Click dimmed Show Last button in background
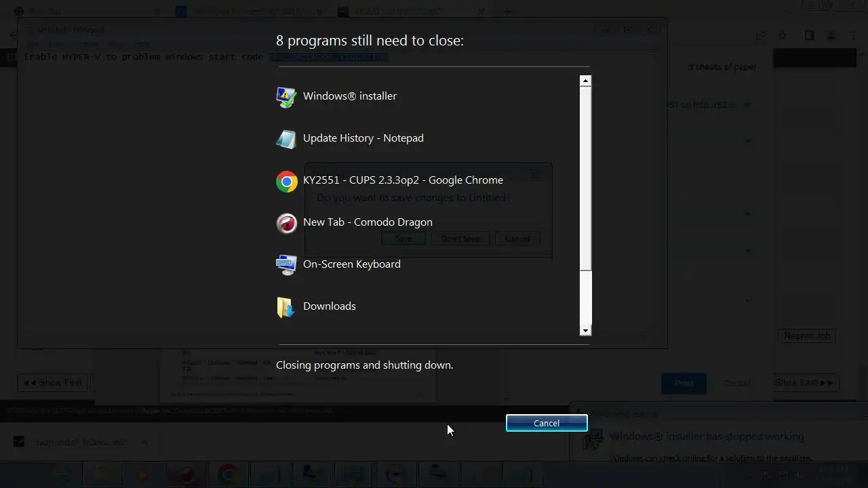Image resolution: width=868 pixels, height=488 pixels. pos(804,382)
